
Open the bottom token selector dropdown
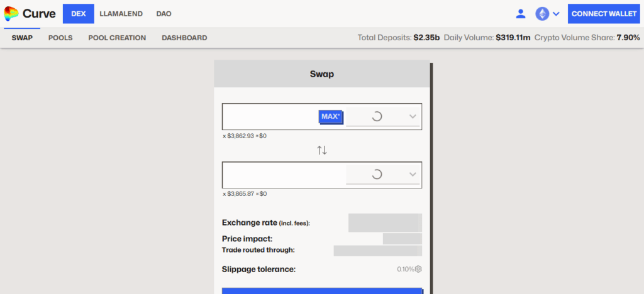(383, 174)
